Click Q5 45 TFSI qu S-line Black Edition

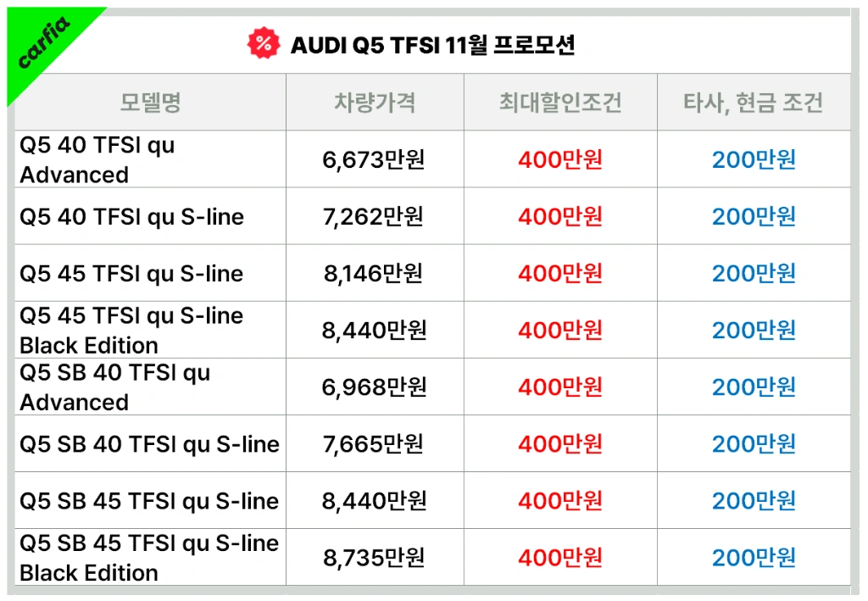point(131,331)
